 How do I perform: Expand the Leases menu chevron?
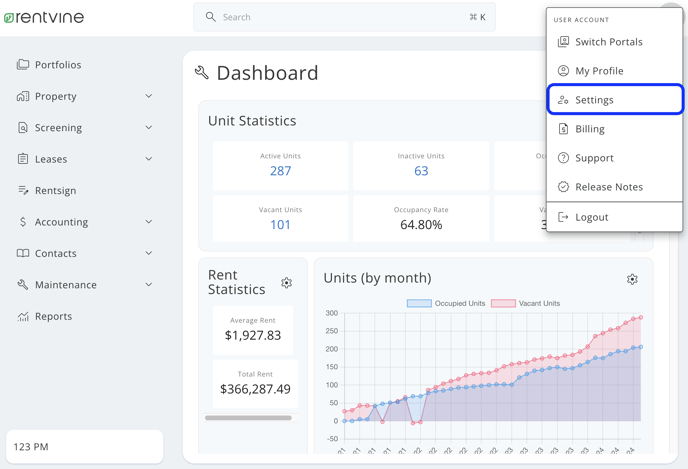pos(149,159)
